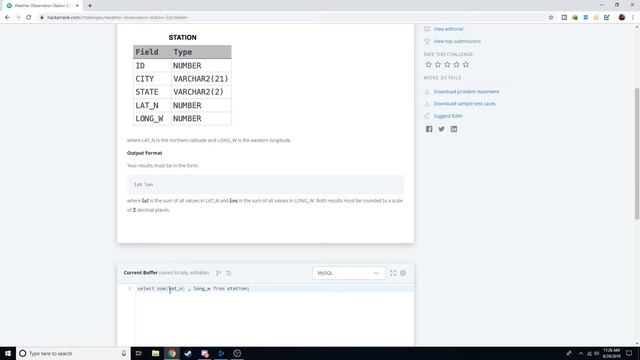
Task: Select the LAT_N field cell
Action: [x=152, y=105]
